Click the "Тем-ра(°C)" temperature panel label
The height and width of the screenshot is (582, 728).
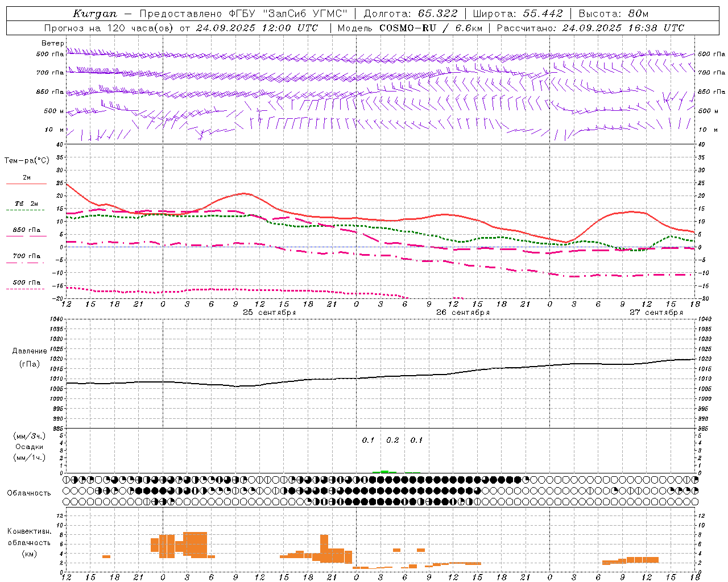click(27, 161)
